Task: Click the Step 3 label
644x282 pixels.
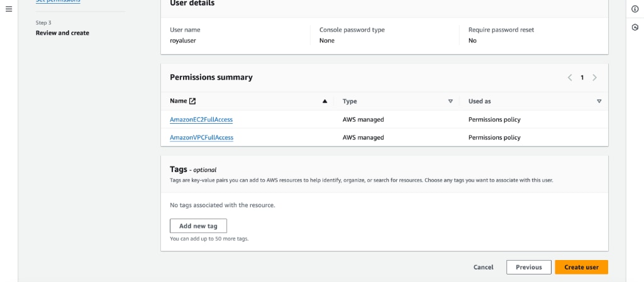Action: click(x=43, y=23)
